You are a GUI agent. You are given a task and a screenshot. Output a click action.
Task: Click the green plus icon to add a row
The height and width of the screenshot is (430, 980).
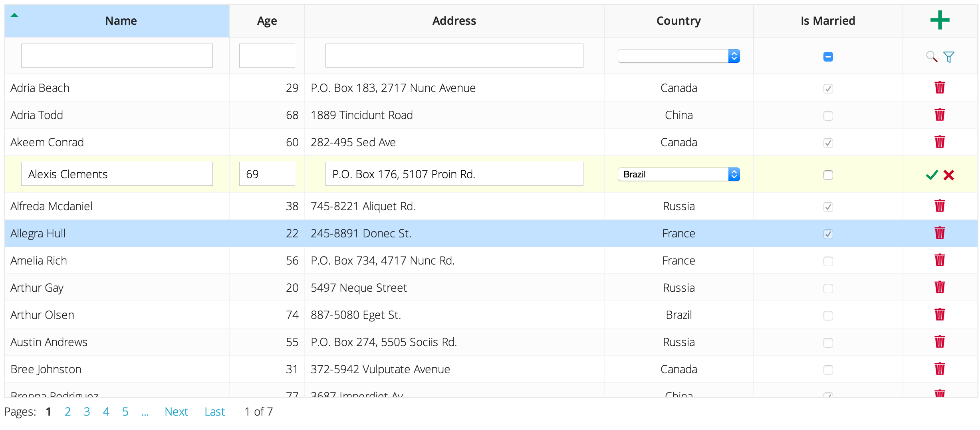tap(939, 20)
